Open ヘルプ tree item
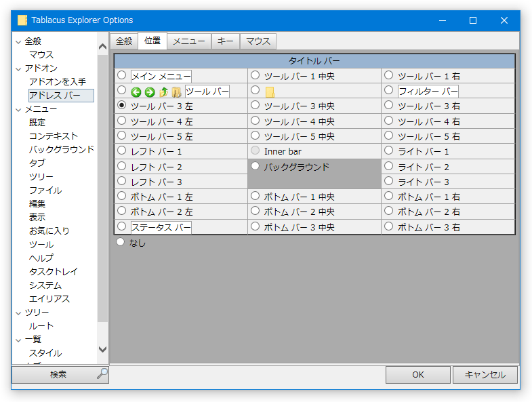This screenshot has height=402, width=532. coord(41,258)
